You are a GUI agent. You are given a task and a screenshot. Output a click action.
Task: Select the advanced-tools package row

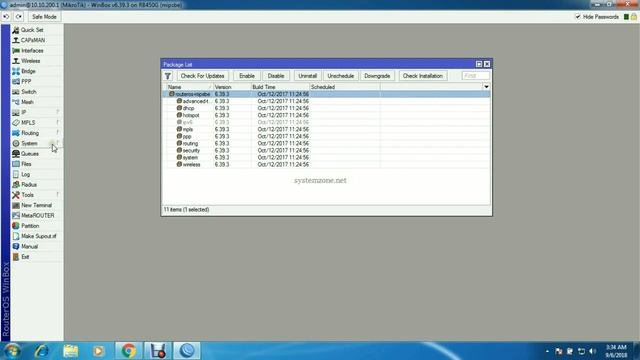327,101
